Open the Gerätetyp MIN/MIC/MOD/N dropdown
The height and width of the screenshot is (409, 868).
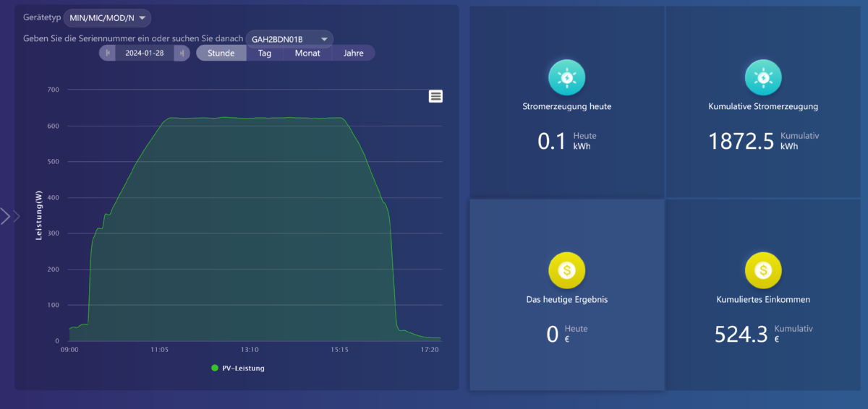pyautogui.click(x=107, y=17)
